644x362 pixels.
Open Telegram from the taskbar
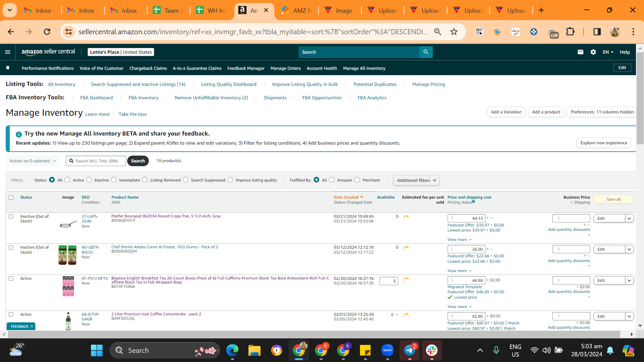410,351
